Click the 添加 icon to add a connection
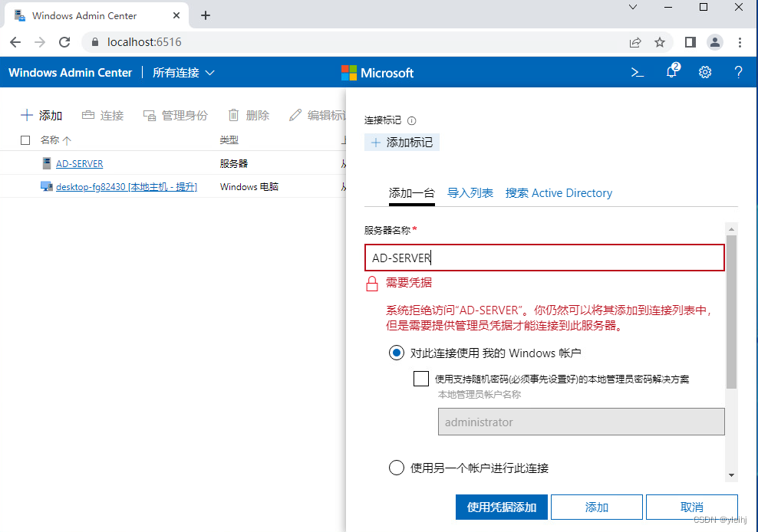758x532 pixels. pos(28,115)
